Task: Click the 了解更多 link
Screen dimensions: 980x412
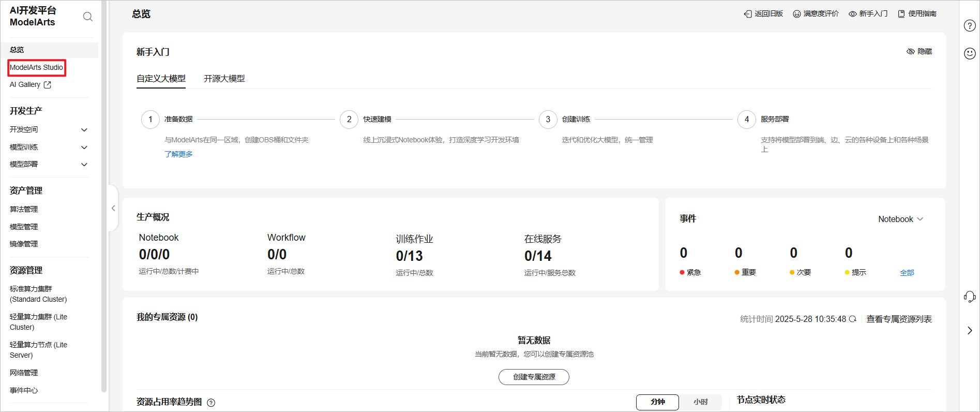Action: click(178, 154)
